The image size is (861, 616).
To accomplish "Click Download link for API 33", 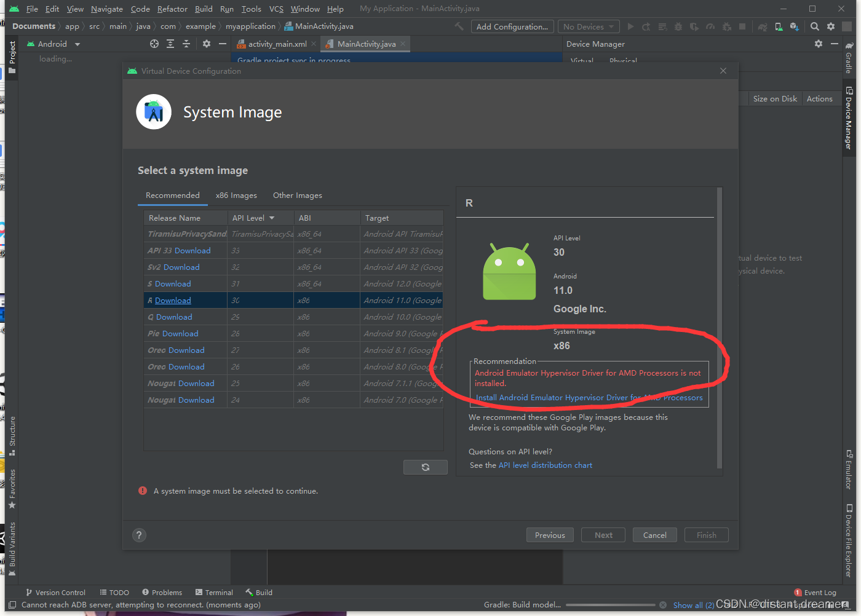I will click(192, 251).
